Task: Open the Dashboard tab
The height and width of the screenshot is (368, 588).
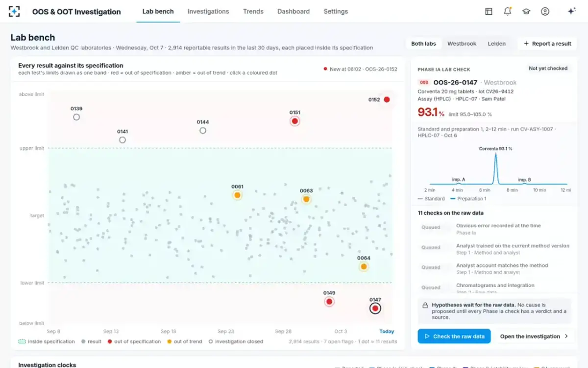Action: [294, 11]
